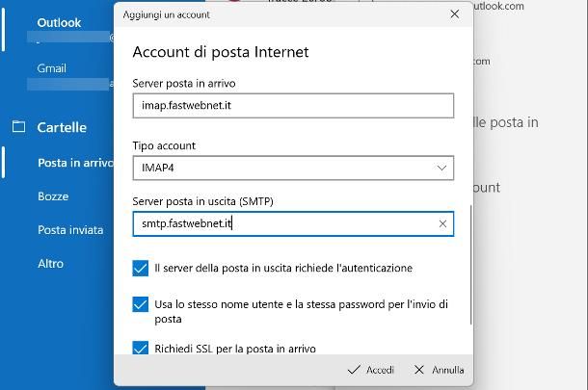The width and height of the screenshot is (588, 390).
Task: Click the Accedi checkmark icon
Action: (x=354, y=370)
